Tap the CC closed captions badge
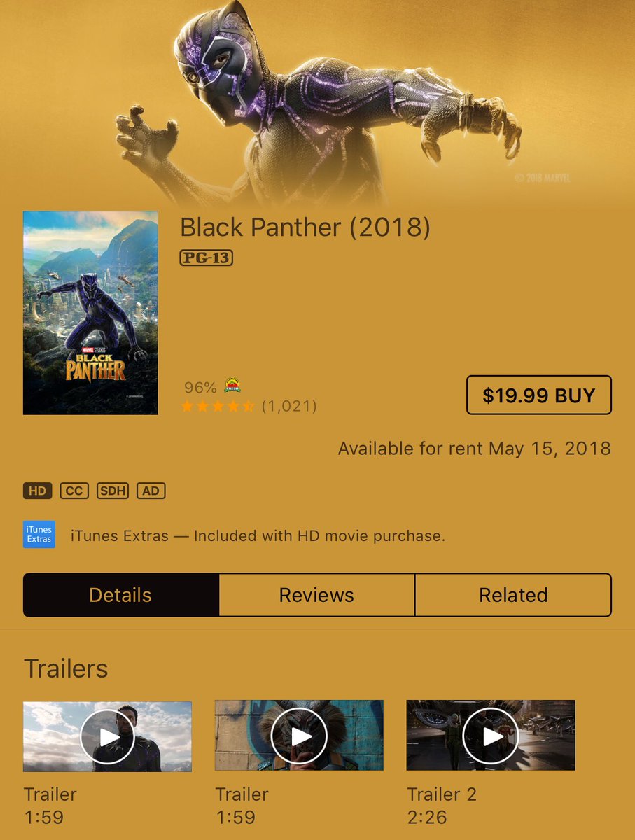Viewport: 635px width, 840px height. 74,491
